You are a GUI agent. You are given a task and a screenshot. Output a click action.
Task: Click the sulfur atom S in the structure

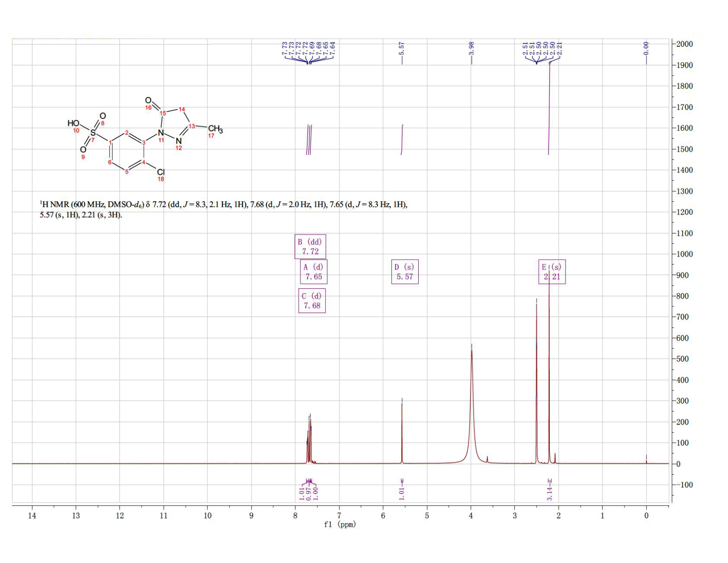[x=93, y=132]
